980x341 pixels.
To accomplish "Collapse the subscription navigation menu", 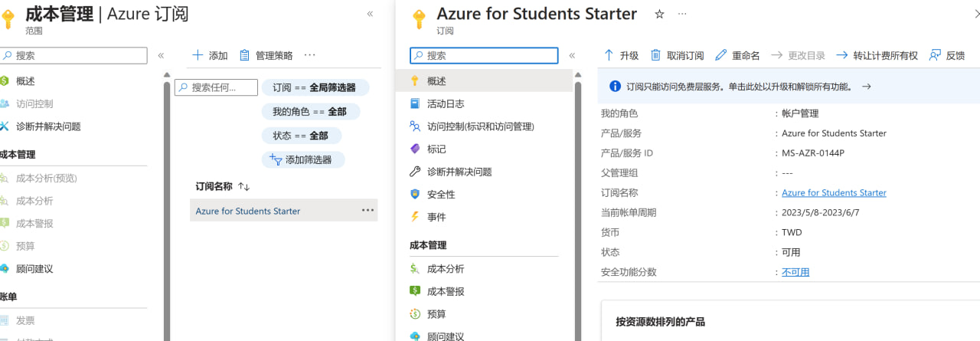I will 572,55.
